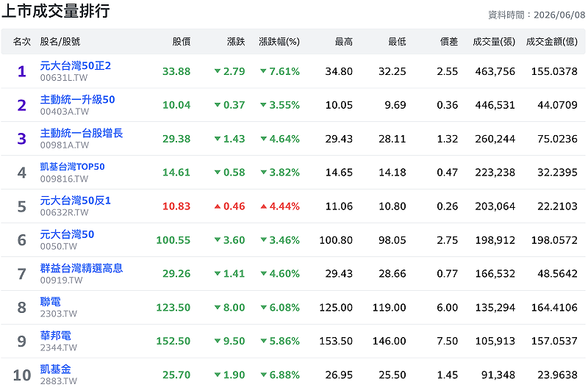Click the 上市成交量排行 page title
This screenshot has height=390, width=588.
click(x=56, y=11)
